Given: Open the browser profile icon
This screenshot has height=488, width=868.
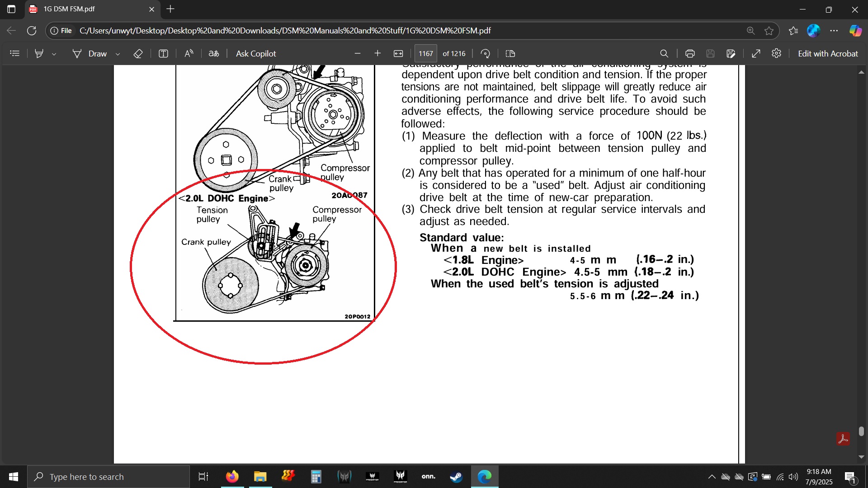Looking at the screenshot, I should 814,31.
